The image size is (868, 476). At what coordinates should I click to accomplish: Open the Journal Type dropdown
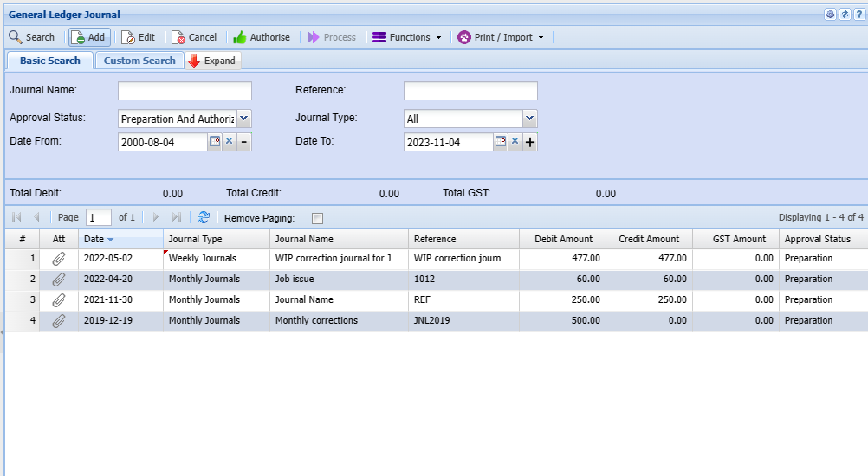530,119
